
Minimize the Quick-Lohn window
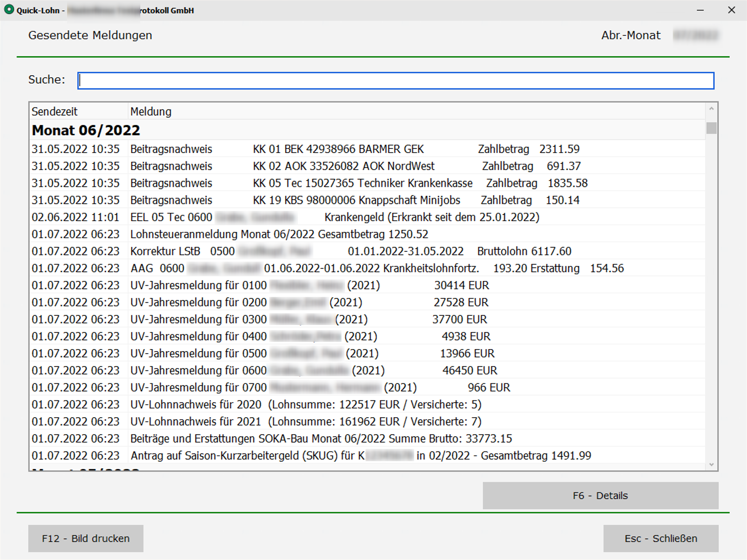(700, 10)
